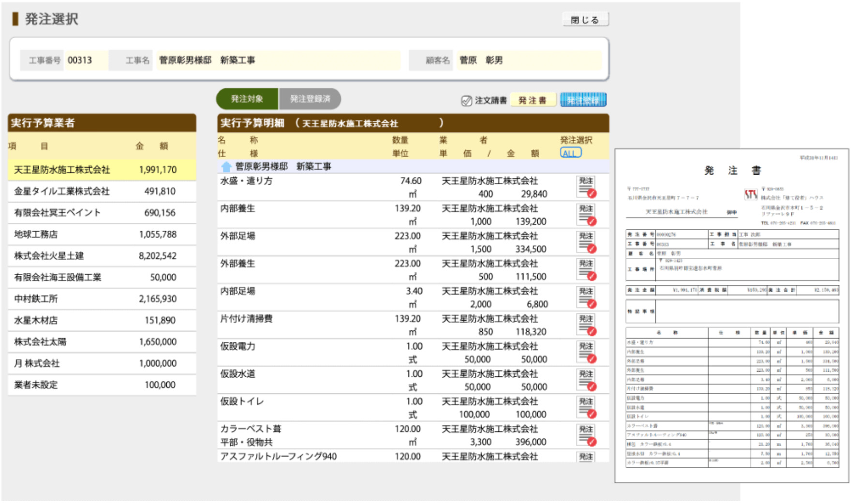Click the 発注 icon for 片付け清掃費 row
Image resolution: width=859 pixels, height=504 pixels.
(x=586, y=325)
